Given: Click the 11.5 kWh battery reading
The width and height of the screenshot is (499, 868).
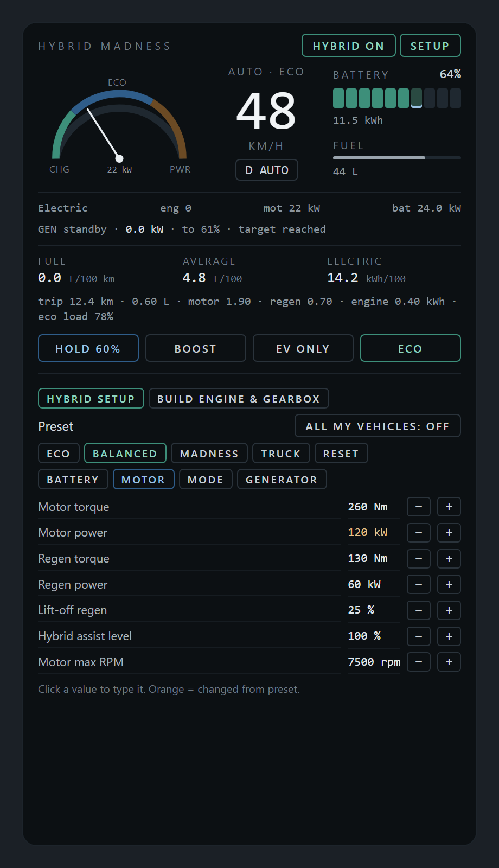Looking at the screenshot, I should coord(358,120).
